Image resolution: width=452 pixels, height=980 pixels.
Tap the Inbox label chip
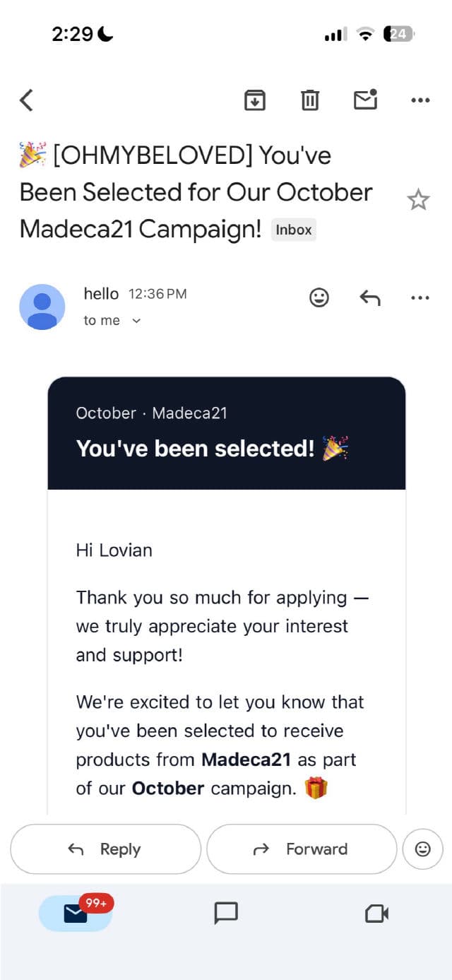pyautogui.click(x=294, y=230)
